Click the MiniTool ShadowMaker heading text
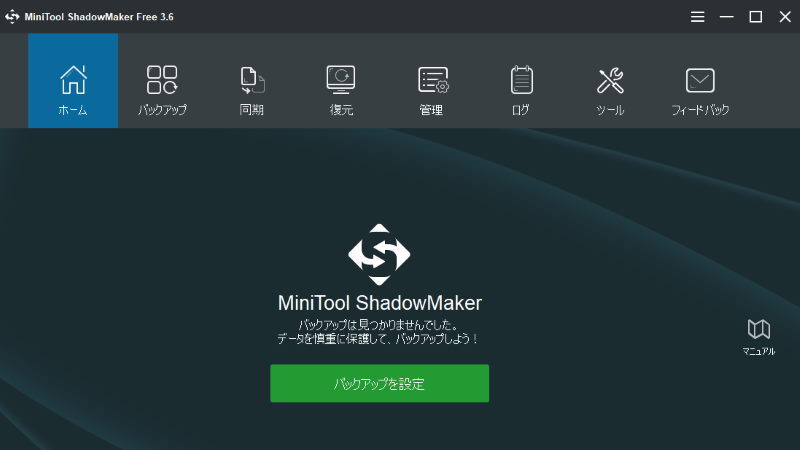 click(x=380, y=303)
